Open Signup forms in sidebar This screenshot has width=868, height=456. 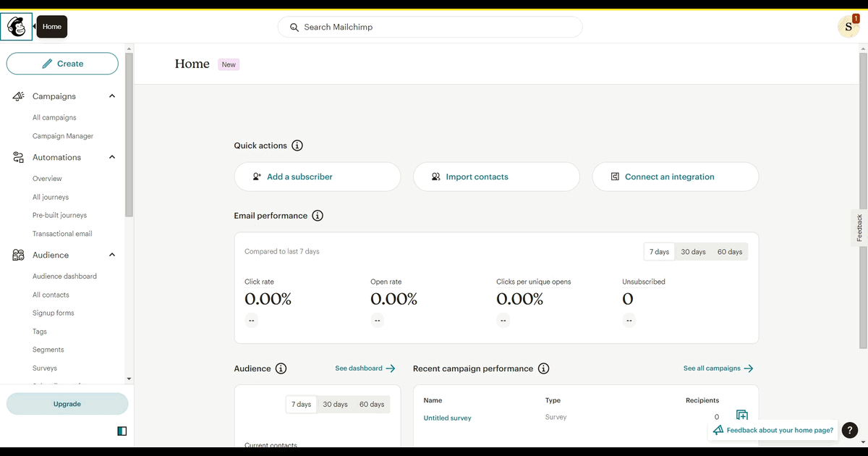pos(54,313)
